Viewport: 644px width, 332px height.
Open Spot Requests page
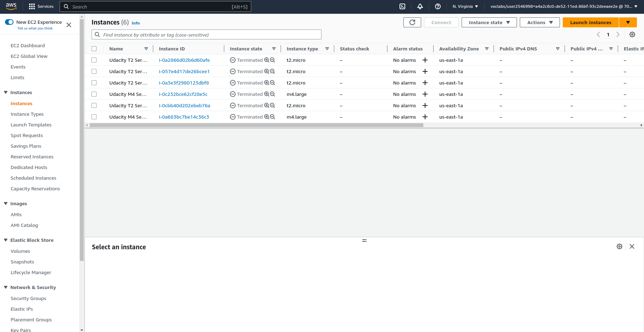pos(27,135)
